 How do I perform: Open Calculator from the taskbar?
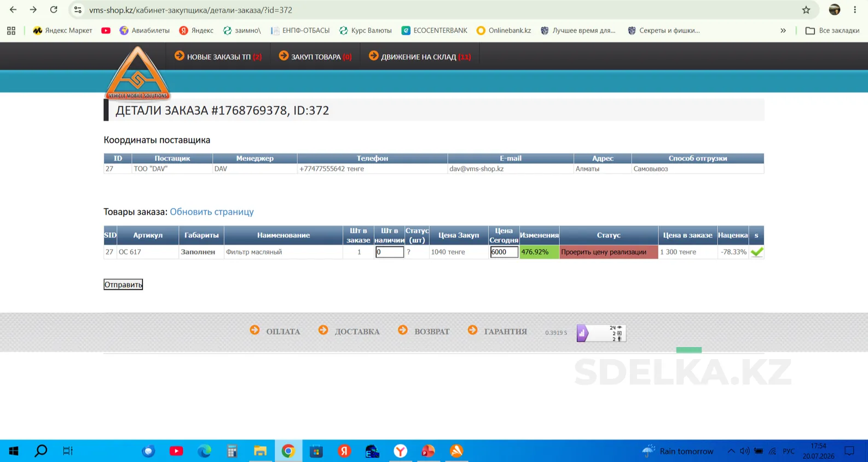232,451
